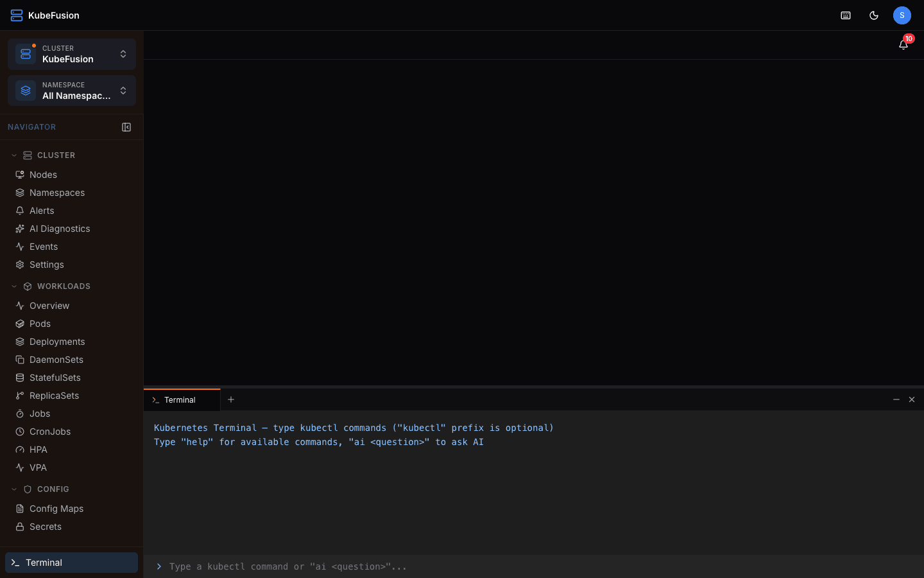The width and height of the screenshot is (924, 578).
Task: Click the red notification count badge
Action: [909, 38]
